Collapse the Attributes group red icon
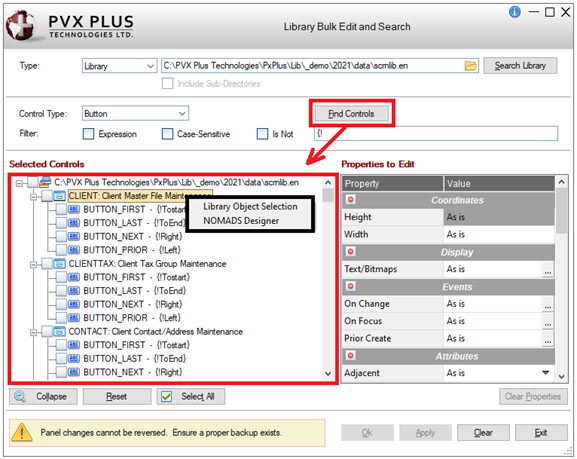The width and height of the screenshot is (577, 459). point(351,355)
